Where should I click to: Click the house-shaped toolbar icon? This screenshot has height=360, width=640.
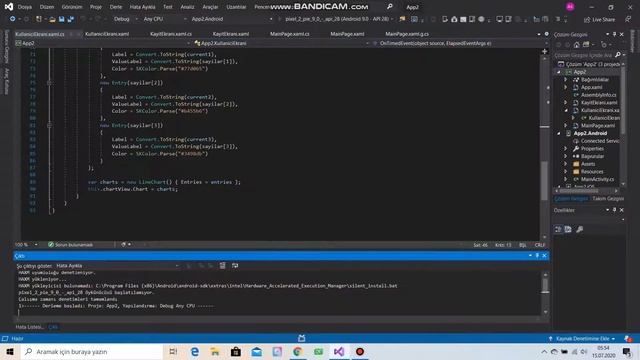click(454, 19)
